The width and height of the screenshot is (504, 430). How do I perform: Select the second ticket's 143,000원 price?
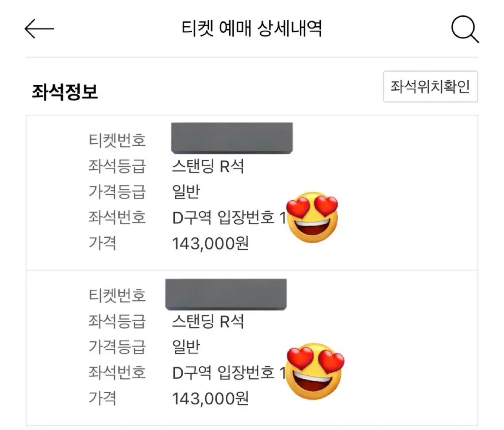211,398
